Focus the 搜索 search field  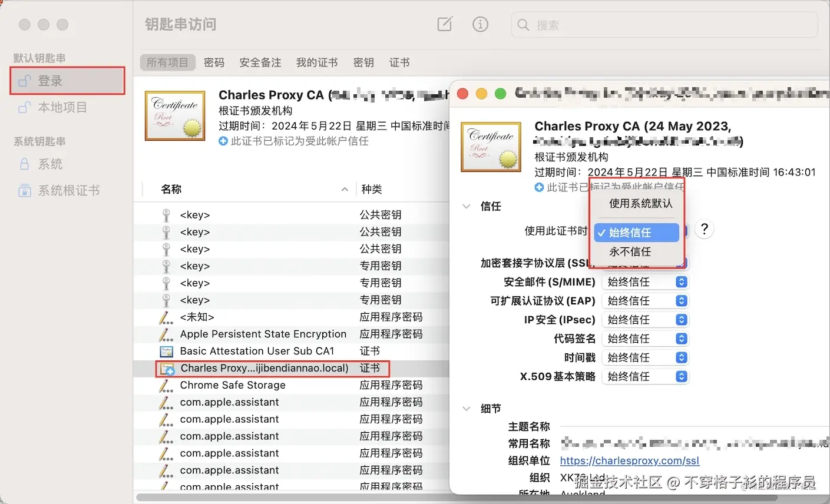pos(664,25)
